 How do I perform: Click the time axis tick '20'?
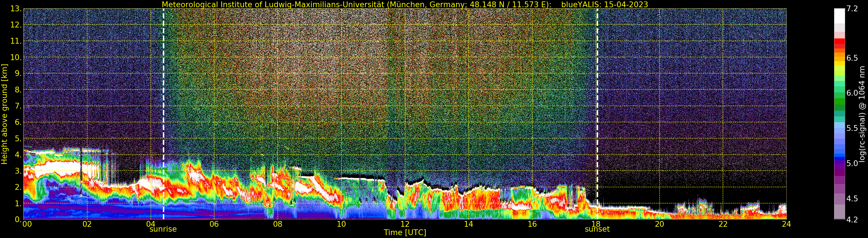point(659,224)
